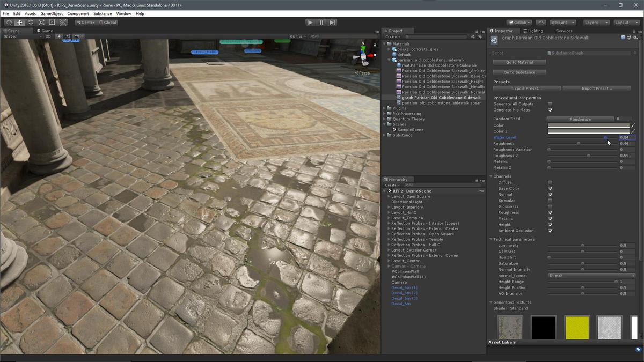Open the Inspector preset icon

click(629, 38)
